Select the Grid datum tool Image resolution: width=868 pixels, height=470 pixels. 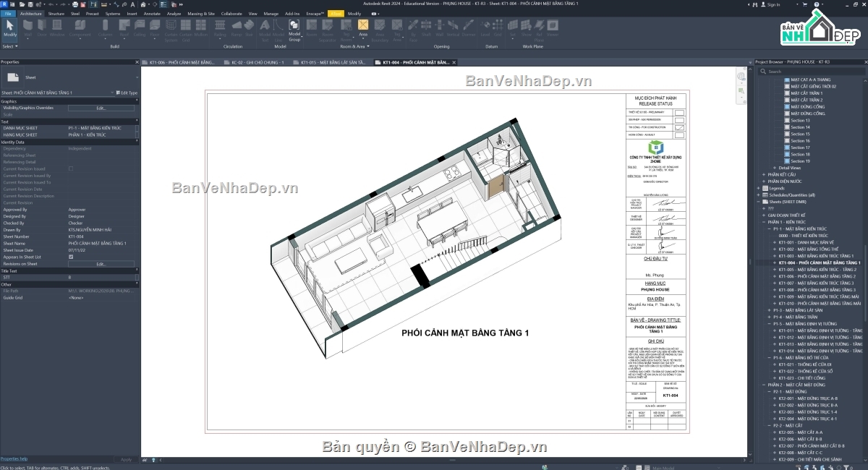498,29
